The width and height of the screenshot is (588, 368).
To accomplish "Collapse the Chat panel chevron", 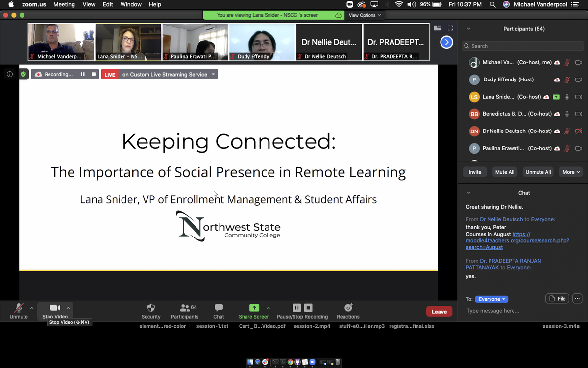I will (x=468, y=193).
